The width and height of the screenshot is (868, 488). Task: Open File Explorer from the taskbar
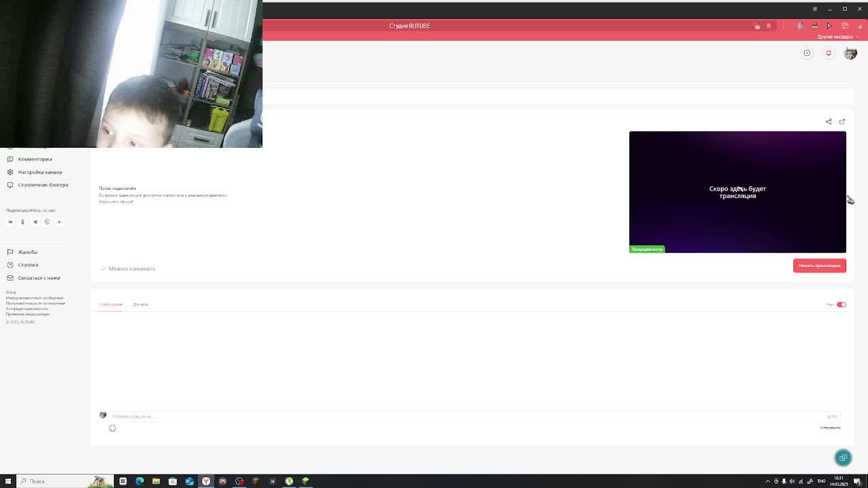coord(156,481)
